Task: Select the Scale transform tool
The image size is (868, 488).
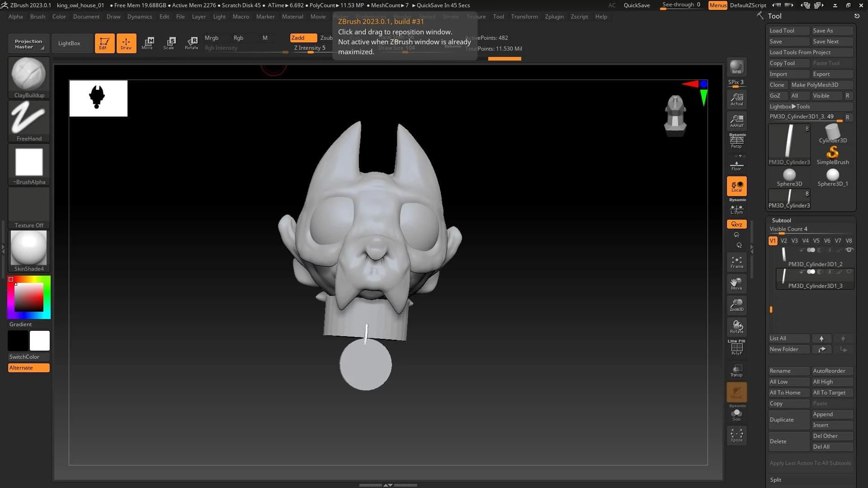Action: pyautogui.click(x=169, y=43)
